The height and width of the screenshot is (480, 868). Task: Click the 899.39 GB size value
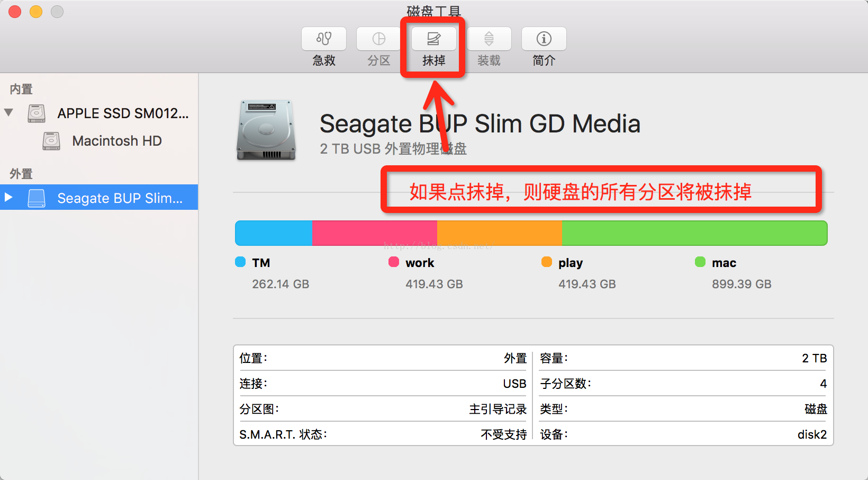[742, 284]
